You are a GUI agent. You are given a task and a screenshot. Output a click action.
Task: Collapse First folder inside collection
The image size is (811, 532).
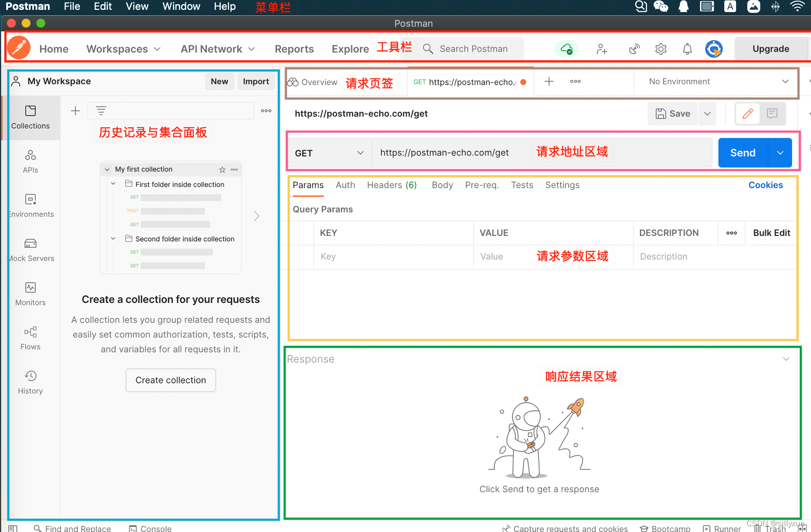tap(113, 184)
